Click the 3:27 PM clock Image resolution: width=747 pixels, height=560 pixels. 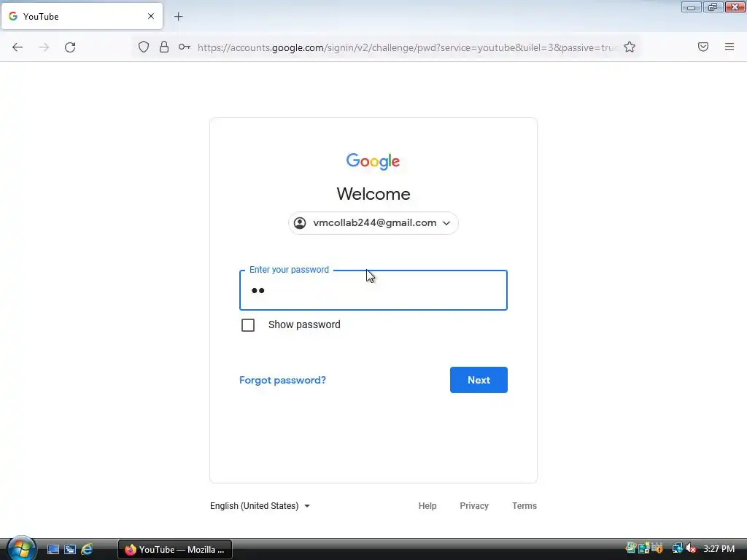[719, 548]
